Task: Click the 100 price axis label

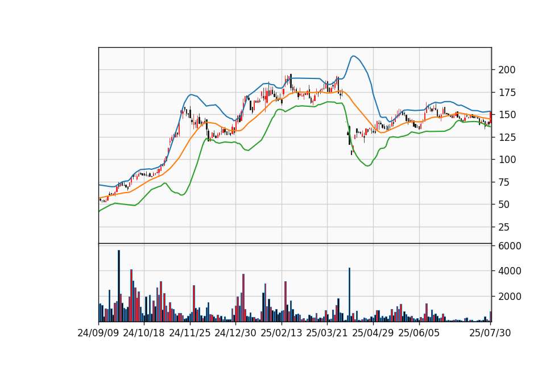Action: pos(507,160)
